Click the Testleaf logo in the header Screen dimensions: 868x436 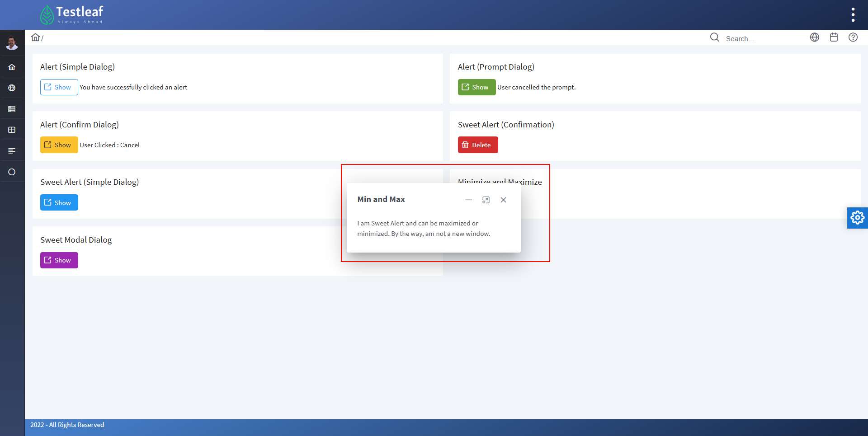pyautogui.click(x=71, y=14)
